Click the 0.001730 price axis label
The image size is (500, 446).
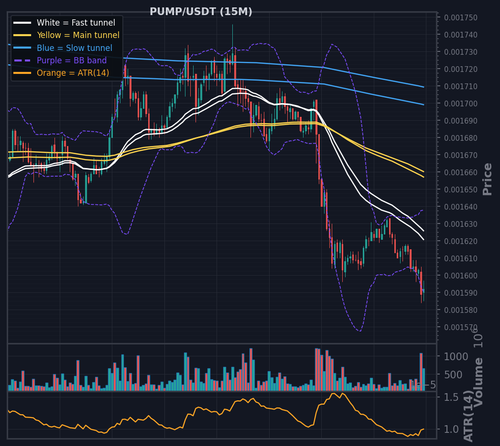click(x=461, y=52)
